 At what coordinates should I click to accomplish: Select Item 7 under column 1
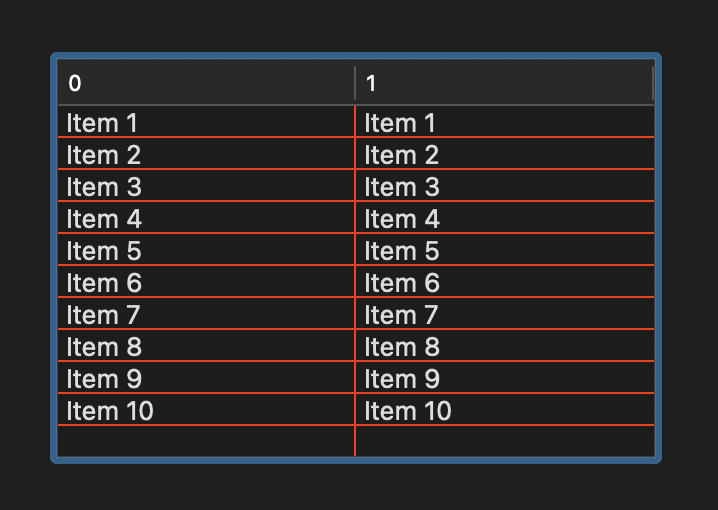pyautogui.click(x=401, y=315)
